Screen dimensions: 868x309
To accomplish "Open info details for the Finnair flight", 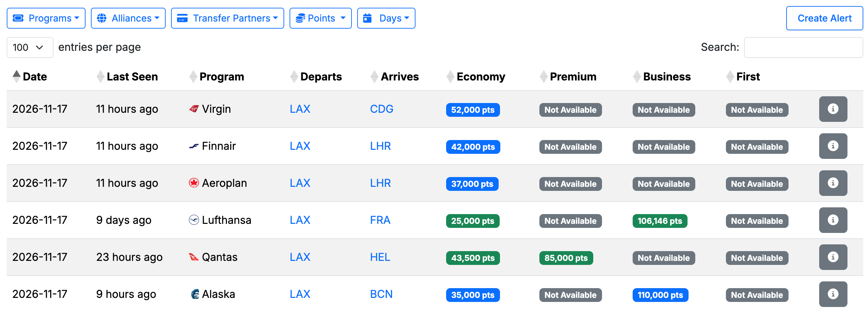I will [832, 146].
